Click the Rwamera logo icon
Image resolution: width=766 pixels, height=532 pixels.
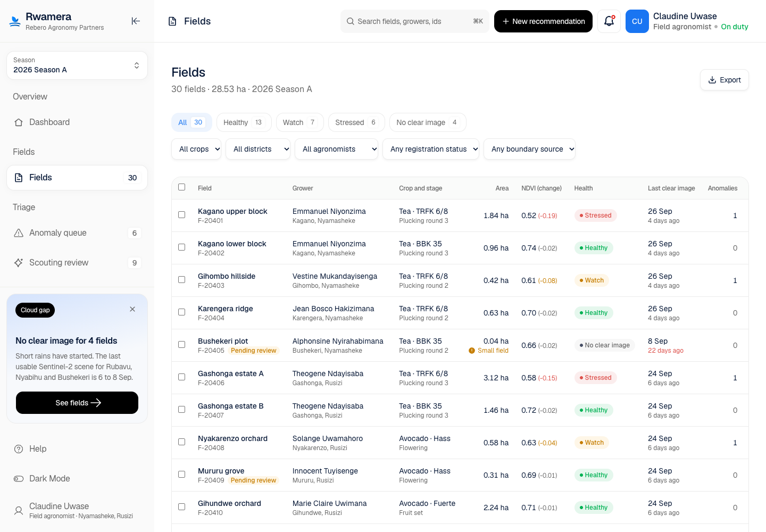pos(15,21)
